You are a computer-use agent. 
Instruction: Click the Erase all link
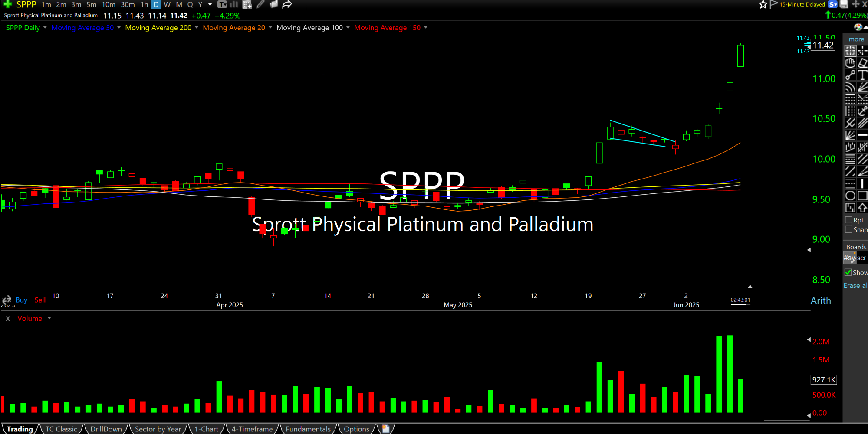tap(855, 285)
